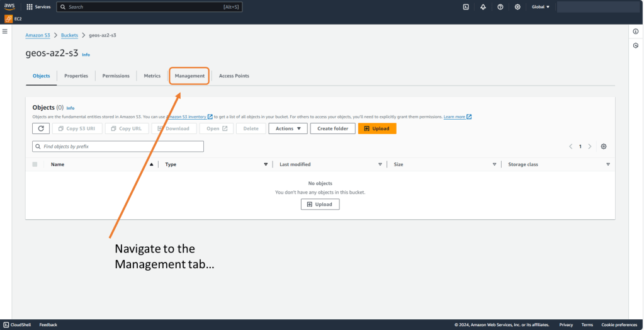
Task: Open table preferences gear icon
Action: 604,146
